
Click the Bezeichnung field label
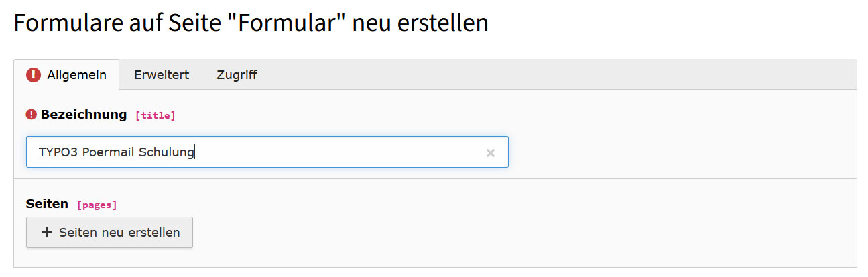pos(84,115)
